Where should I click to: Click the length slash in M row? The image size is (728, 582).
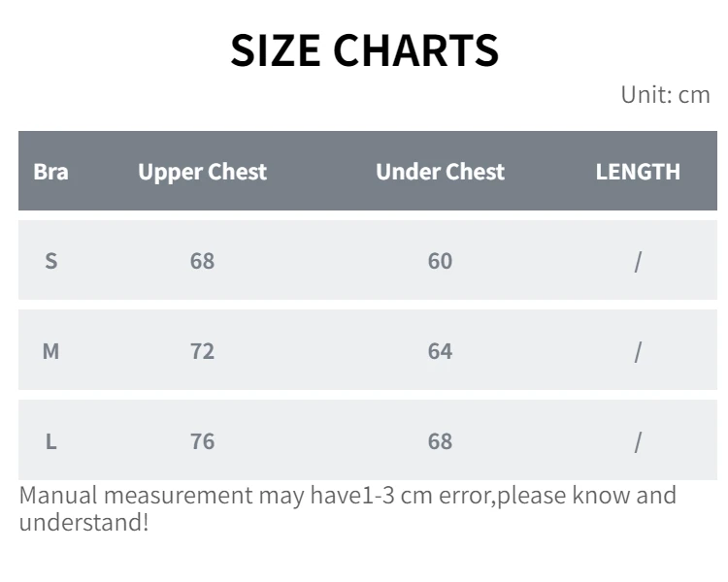click(638, 352)
